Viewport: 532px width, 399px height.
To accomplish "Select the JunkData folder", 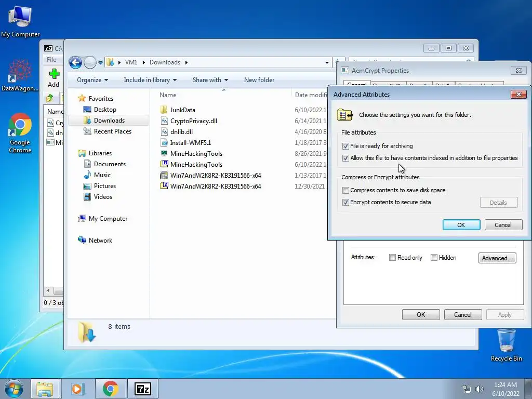I will 182,110.
